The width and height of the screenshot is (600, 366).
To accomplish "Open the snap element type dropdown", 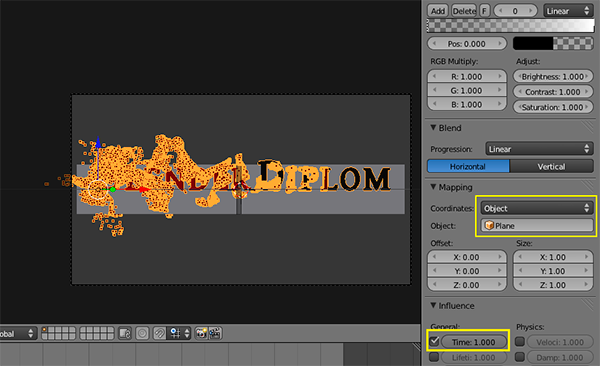I will 179,333.
